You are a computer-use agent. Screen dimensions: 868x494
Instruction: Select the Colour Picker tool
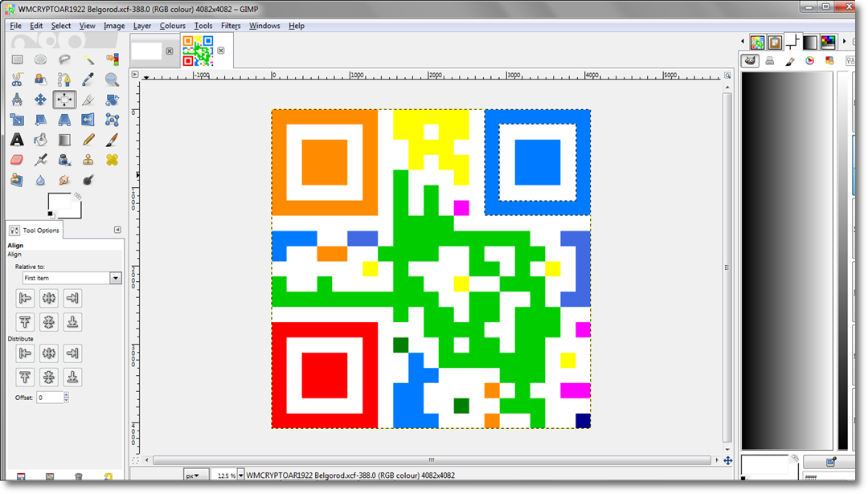click(x=88, y=80)
